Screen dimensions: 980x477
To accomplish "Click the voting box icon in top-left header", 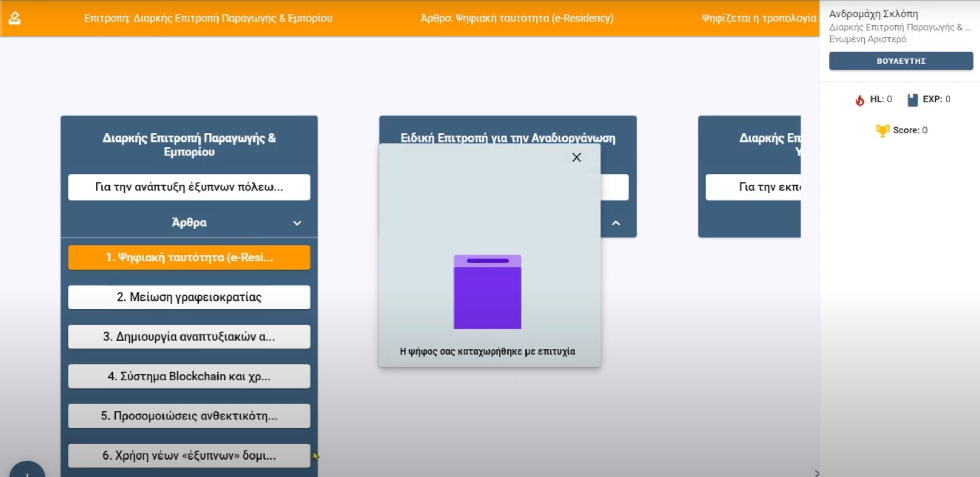I will click(x=15, y=19).
